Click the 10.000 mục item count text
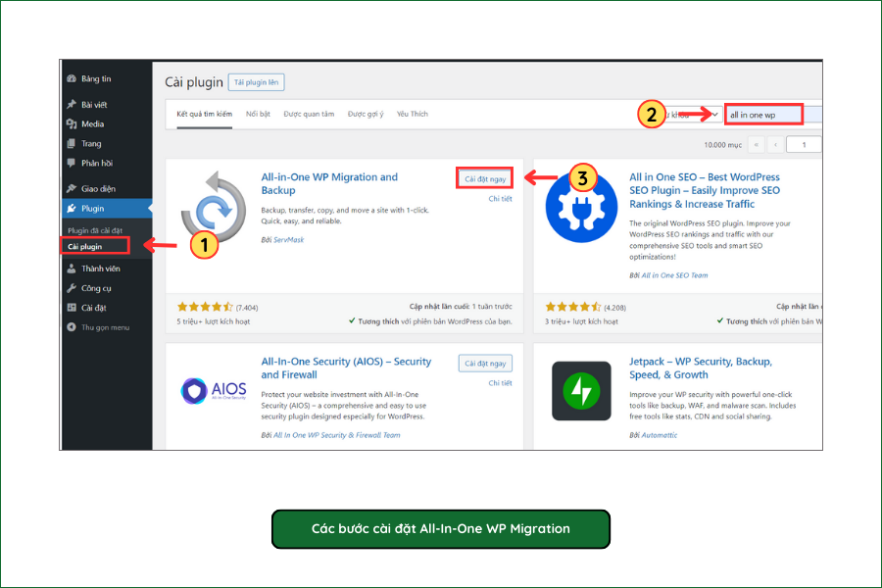The image size is (882, 588). coord(723,145)
